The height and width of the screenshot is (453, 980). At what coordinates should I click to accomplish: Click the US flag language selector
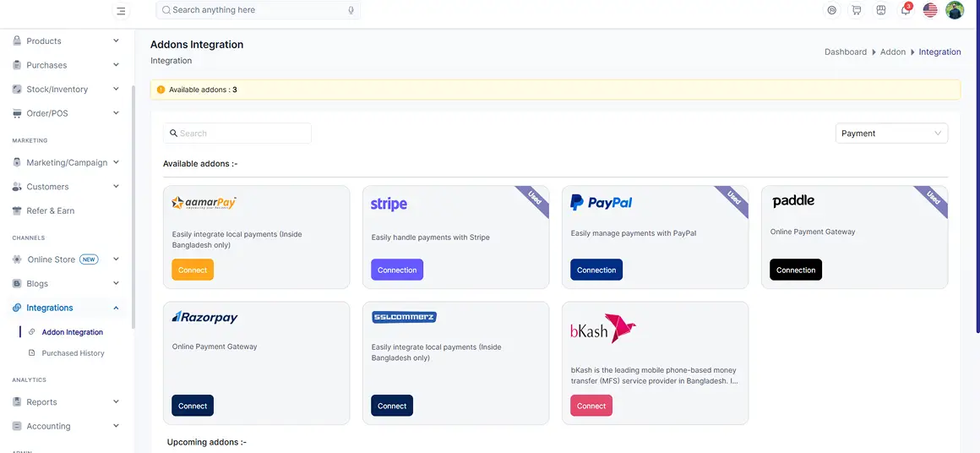(930, 10)
